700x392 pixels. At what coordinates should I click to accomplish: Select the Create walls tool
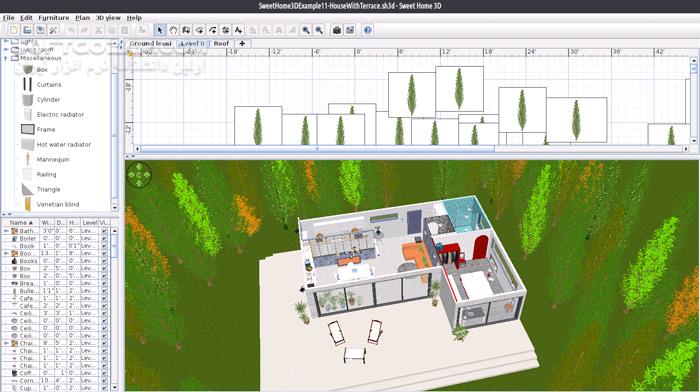[x=186, y=30]
